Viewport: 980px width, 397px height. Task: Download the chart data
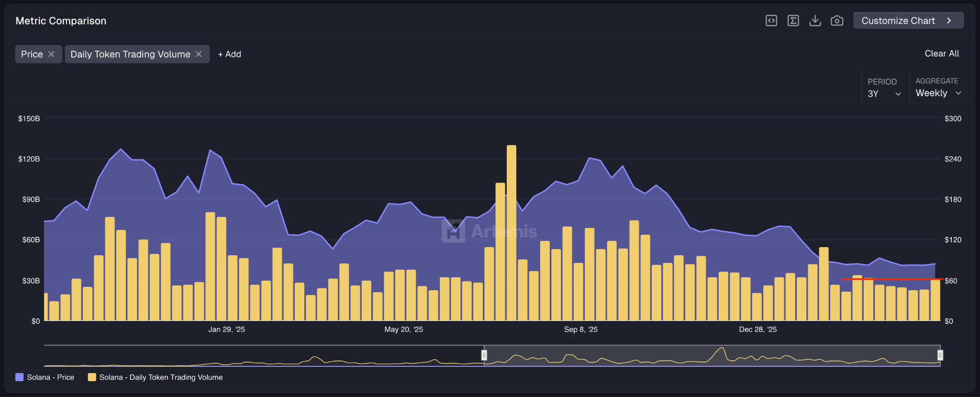pyautogui.click(x=815, y=21)
